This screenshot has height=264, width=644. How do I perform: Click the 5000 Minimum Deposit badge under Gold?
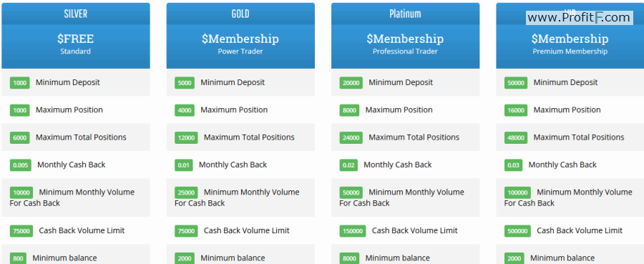[185, 83]
